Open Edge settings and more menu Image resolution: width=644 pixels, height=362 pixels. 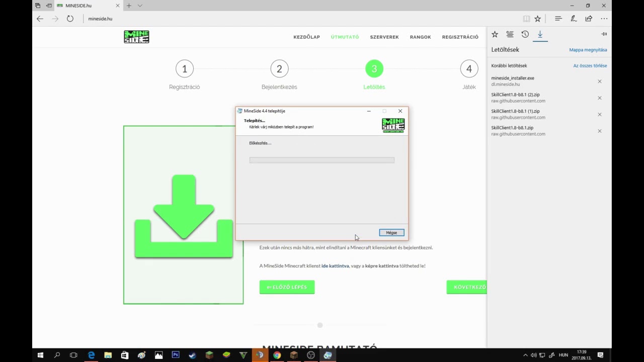[x=604, y=19]
